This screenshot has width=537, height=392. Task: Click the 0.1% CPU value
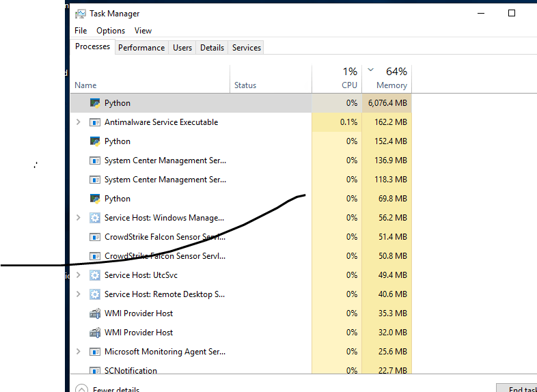(348, 122)
